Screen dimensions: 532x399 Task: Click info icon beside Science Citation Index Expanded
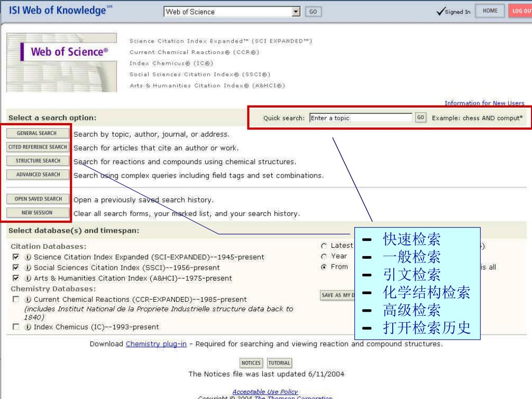click(28, 257)
